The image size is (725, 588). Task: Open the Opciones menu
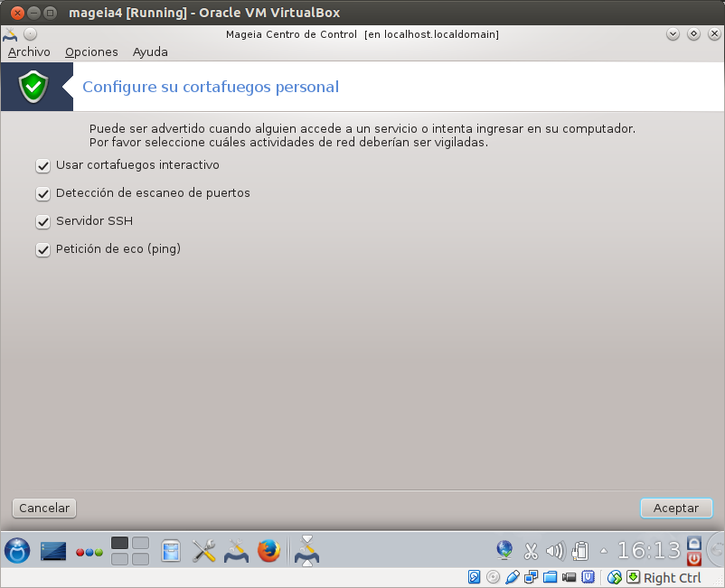[90, 51]
